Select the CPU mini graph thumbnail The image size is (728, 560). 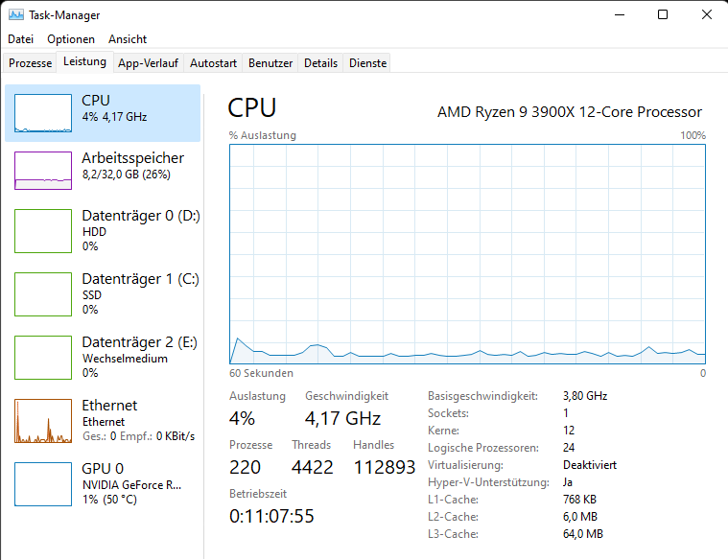click(x=43, y=113)
